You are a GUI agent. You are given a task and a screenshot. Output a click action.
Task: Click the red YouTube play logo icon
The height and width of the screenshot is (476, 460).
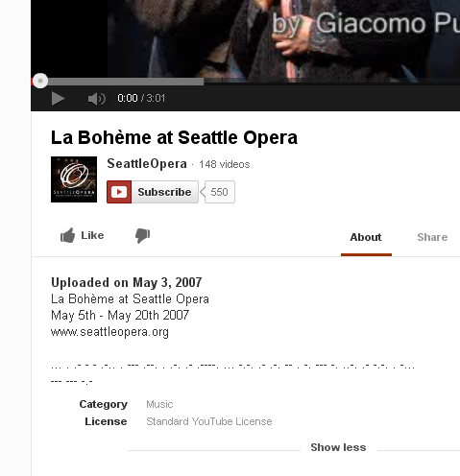(119, 192)
